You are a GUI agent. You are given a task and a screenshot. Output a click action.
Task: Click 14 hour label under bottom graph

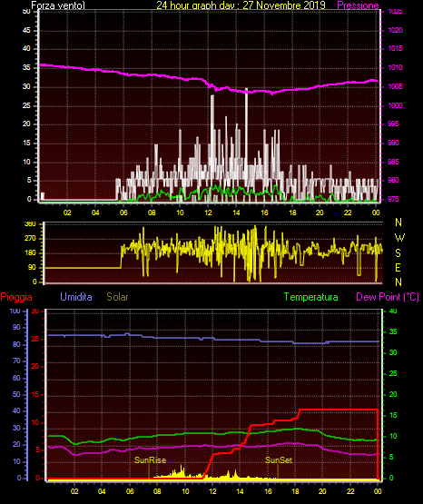[x=240, y=491]
